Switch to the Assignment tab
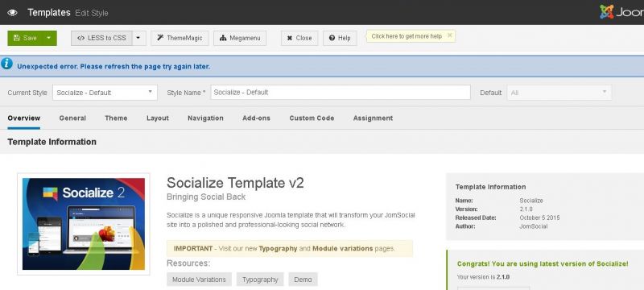Screen dimensions: 644x290 pos(373,118)
